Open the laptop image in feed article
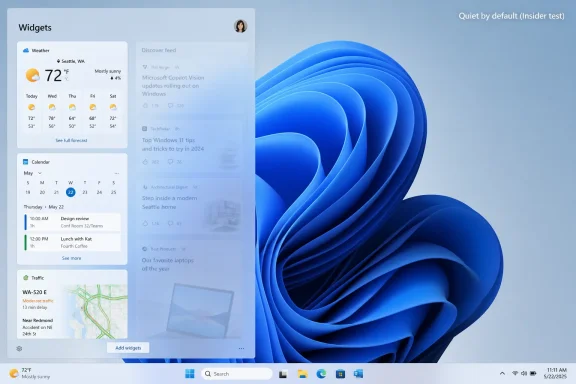Image resolution: width=576 pixels, height=384 pixels. tap(200, 311)
